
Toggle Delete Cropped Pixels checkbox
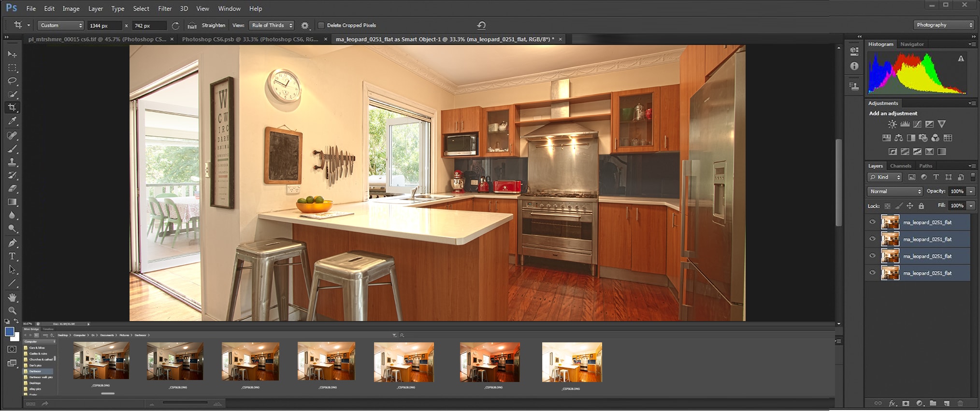pos(321,25)
